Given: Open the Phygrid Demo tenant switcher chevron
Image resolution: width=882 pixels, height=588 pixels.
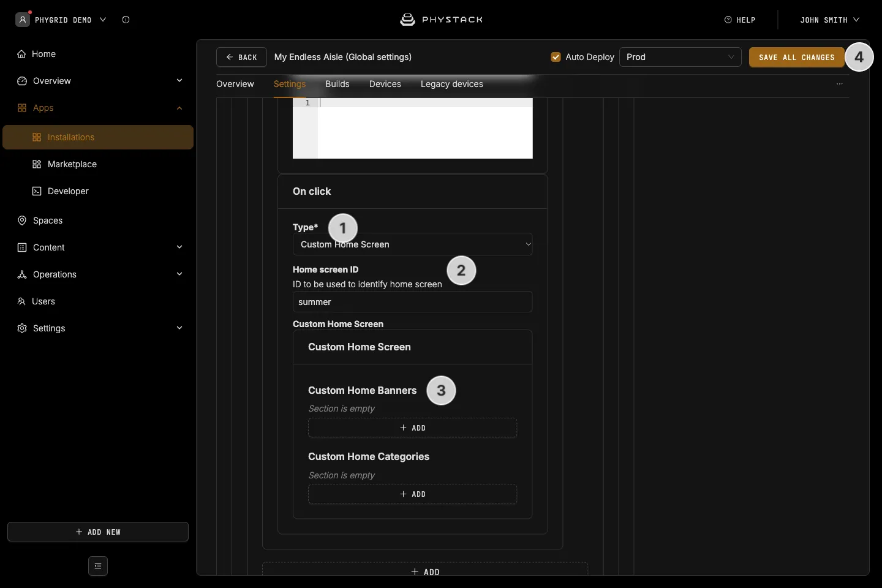Looking at the screenshot, I should tap(103, 20).
